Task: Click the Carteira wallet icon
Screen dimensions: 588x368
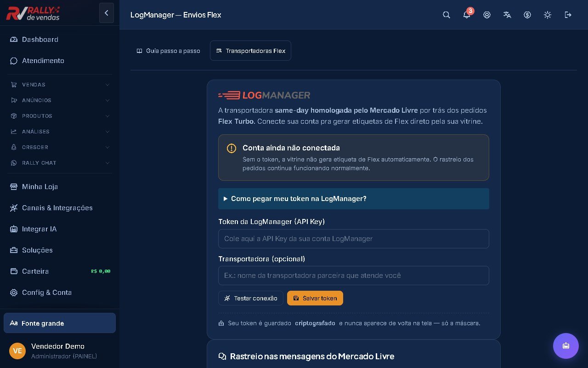Action: 14,271
